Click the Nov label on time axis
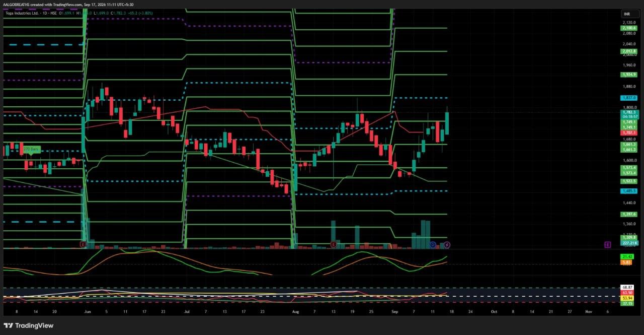This screenshot has width=644, height=335. 588,312
